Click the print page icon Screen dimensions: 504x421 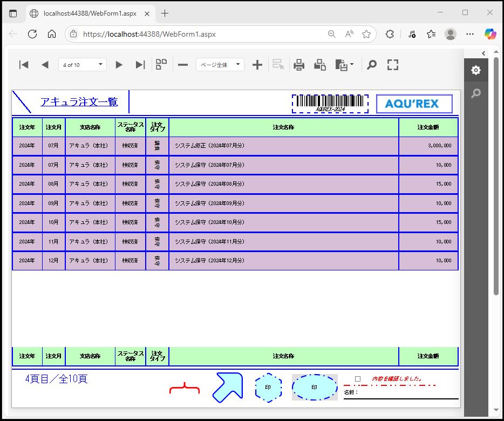coord(320,65)
